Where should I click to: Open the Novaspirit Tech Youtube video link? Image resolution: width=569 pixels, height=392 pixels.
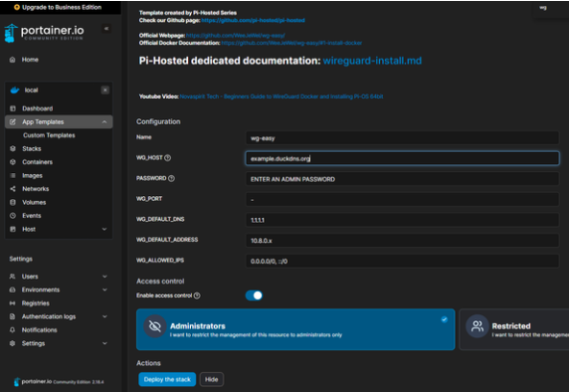[282, 97]
